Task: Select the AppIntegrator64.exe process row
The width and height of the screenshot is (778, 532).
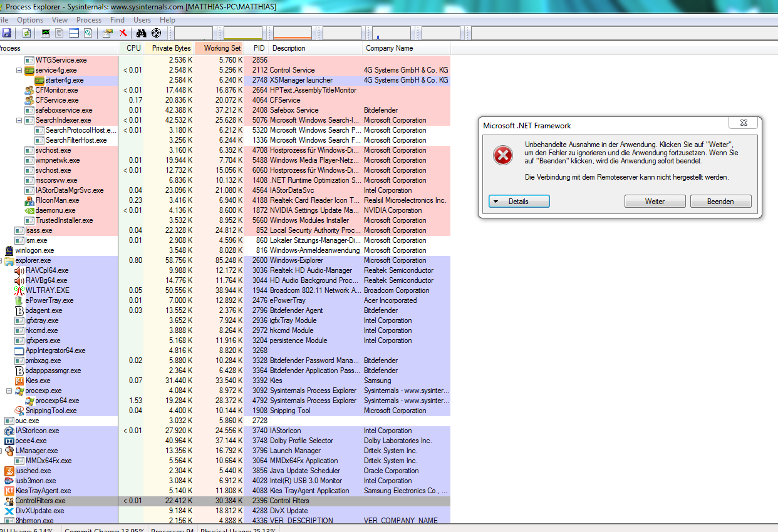Action: (225, 350)
